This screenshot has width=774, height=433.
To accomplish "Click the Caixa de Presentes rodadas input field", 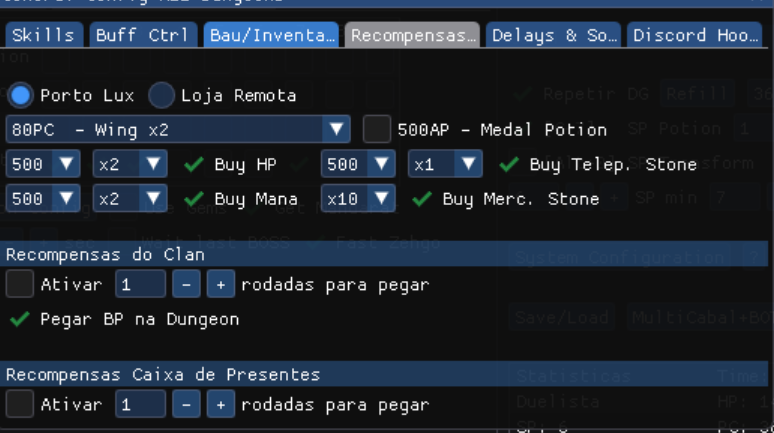I will coord(141,404).
